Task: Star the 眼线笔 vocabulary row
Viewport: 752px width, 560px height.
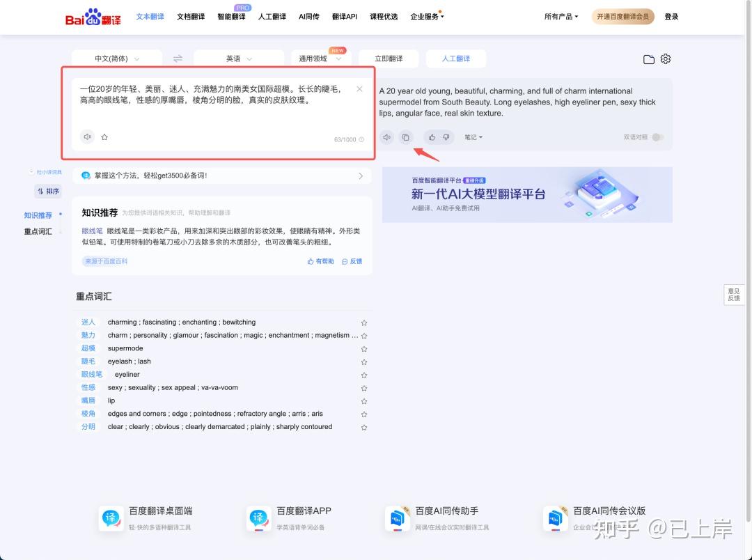Action: [364, 375]
